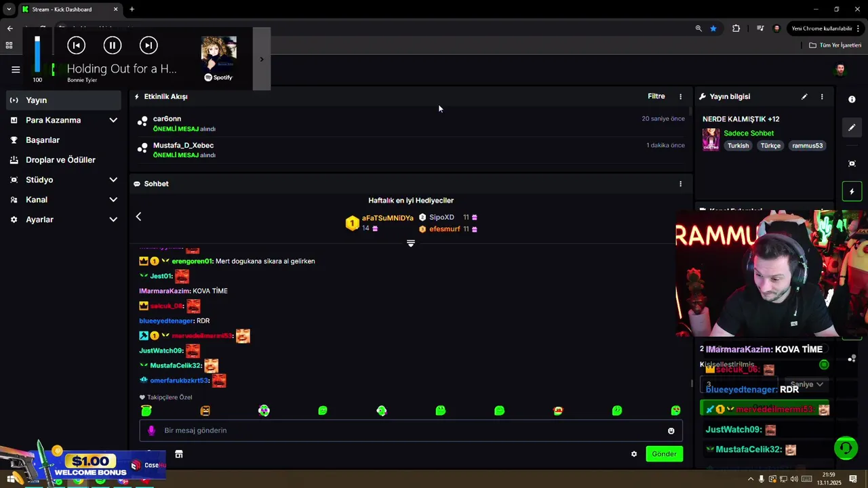
Task: Skip to next Spotify track
Action: click(149, 45)
